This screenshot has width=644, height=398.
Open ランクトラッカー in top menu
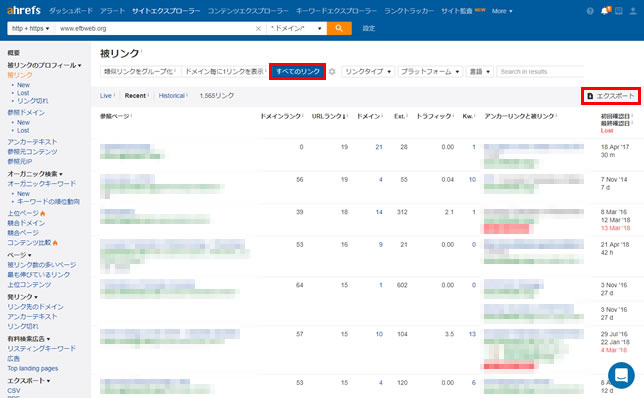coord(409,11)
